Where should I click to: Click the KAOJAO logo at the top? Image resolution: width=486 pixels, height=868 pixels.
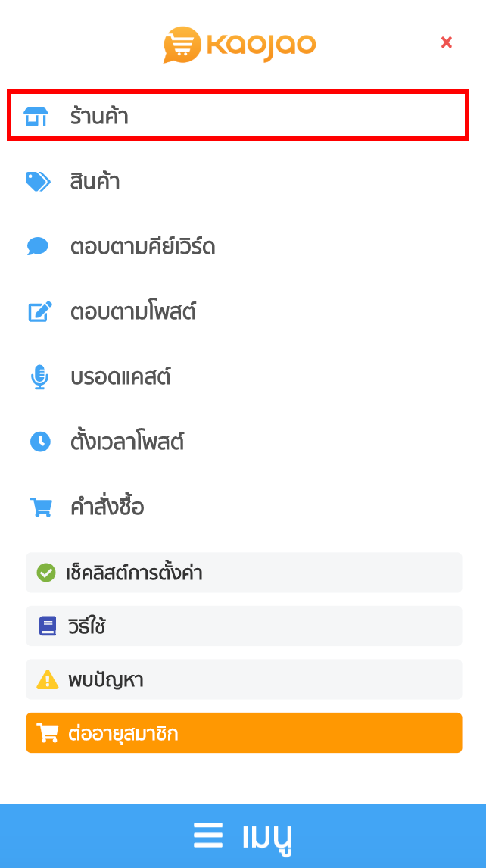click(239, 44)
